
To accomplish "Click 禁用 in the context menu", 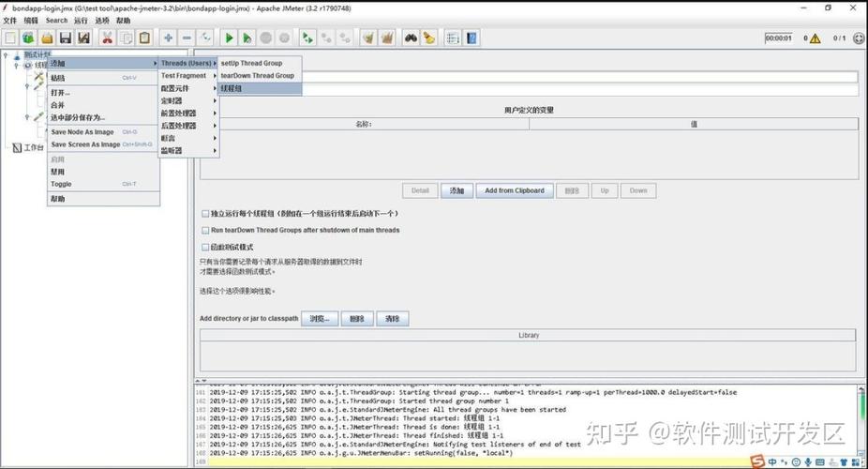I will click(x=103, y=172).
